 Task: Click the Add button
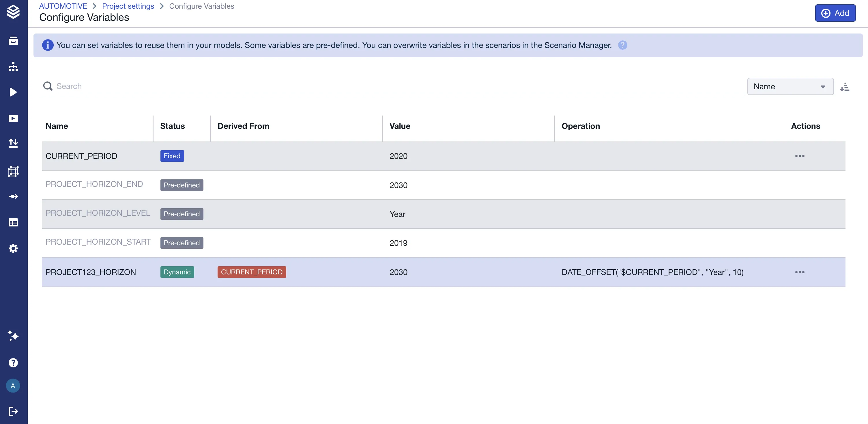pos(835,13)
